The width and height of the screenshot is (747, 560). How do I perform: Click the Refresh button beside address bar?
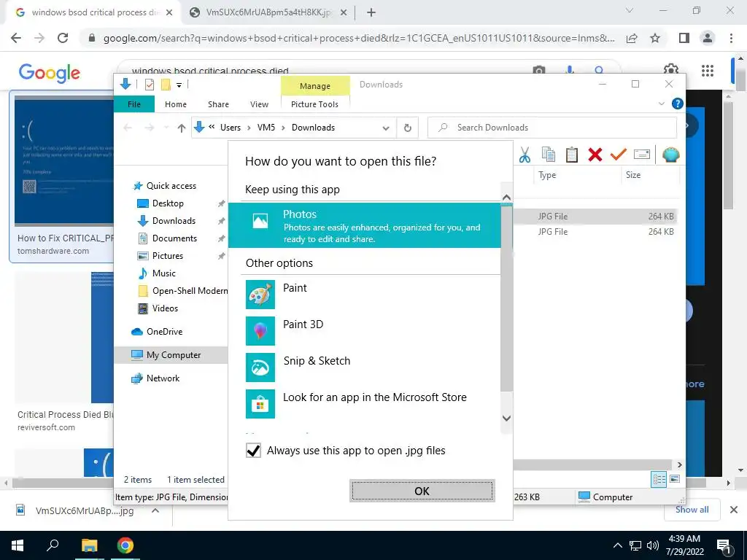(407, 128)
